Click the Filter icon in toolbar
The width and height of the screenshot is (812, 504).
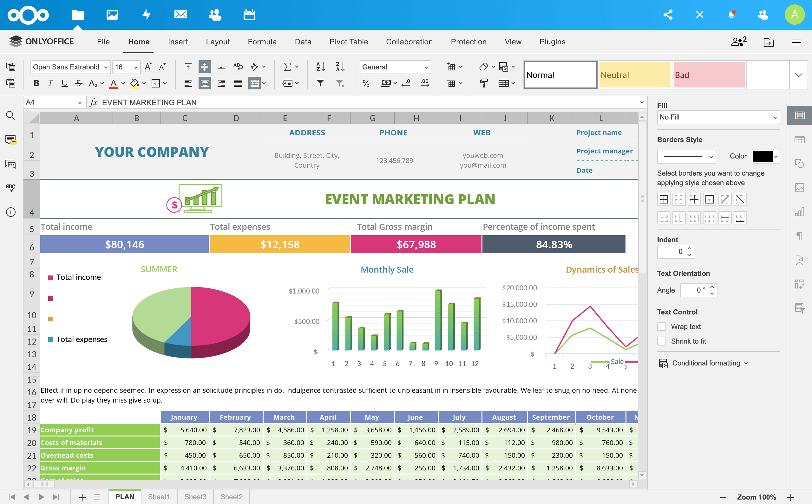tap(320, 83)
